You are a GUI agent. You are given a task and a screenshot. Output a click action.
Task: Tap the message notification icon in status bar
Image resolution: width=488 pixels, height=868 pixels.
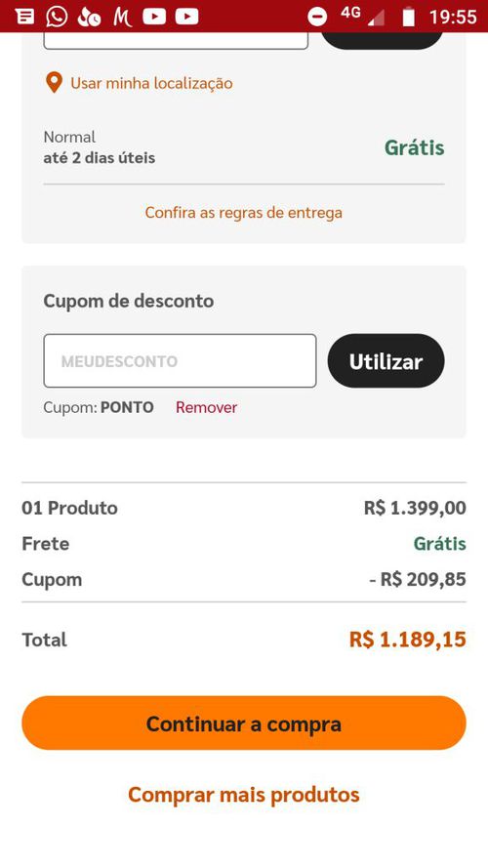tap(25, 18)
